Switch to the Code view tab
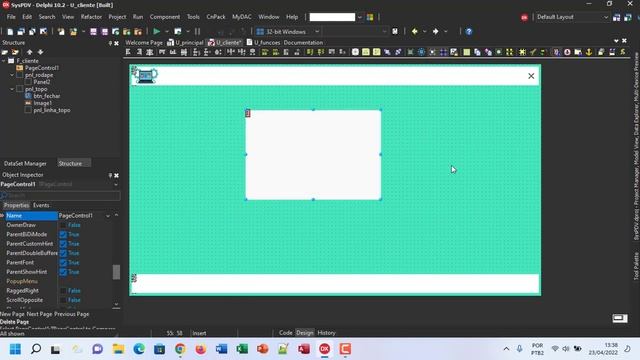Viewport: 640px width, 360px height. (285, 333)
